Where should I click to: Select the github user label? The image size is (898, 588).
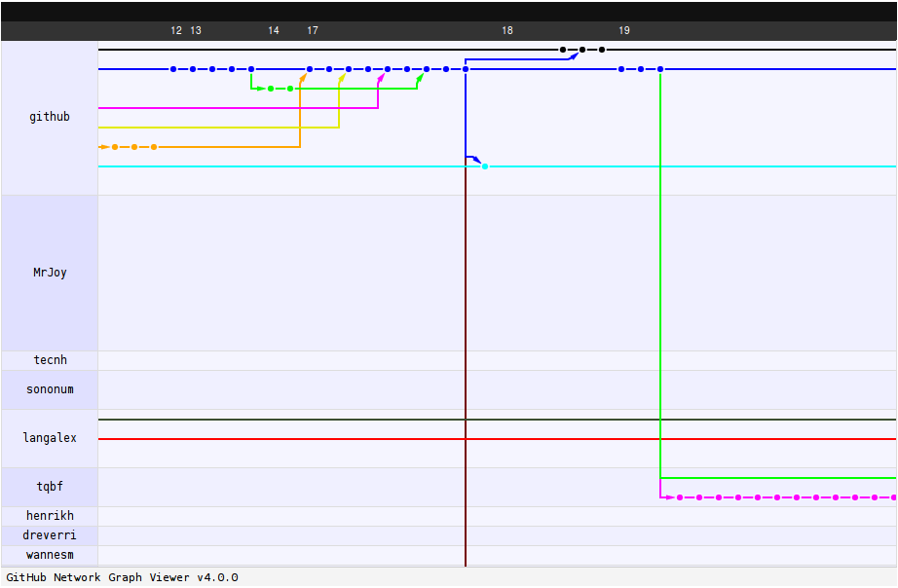point(50,117)
